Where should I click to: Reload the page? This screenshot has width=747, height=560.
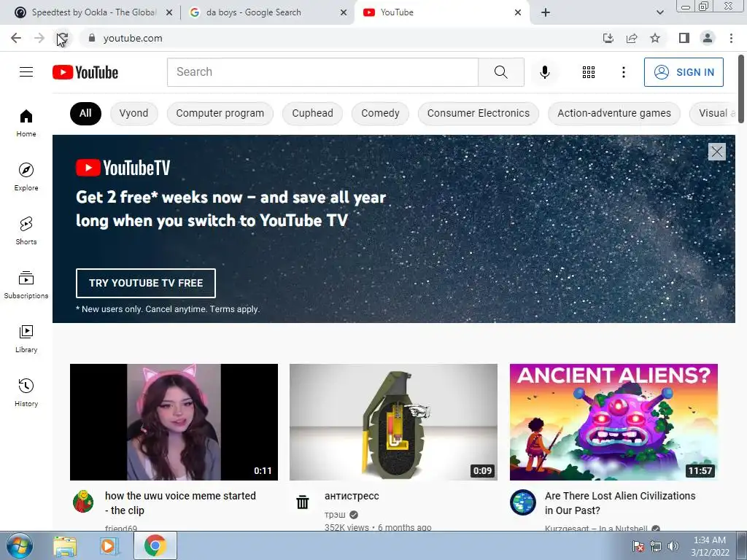(x=63, y=38)
